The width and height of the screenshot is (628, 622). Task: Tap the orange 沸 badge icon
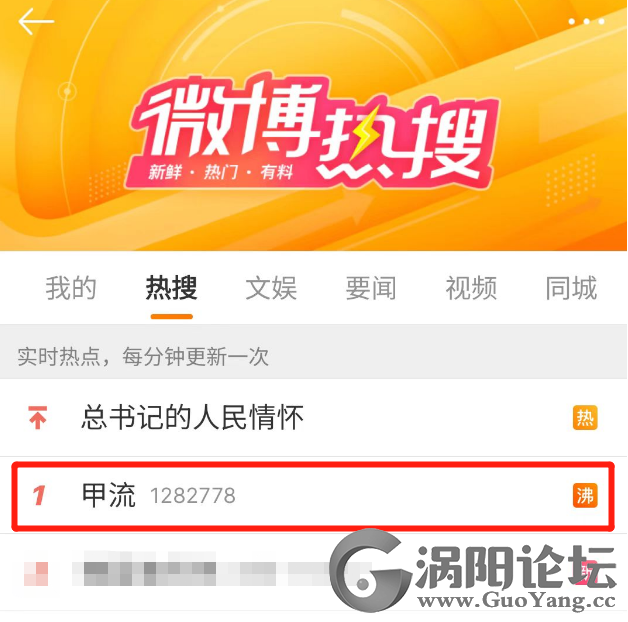[x=585, y=495]
